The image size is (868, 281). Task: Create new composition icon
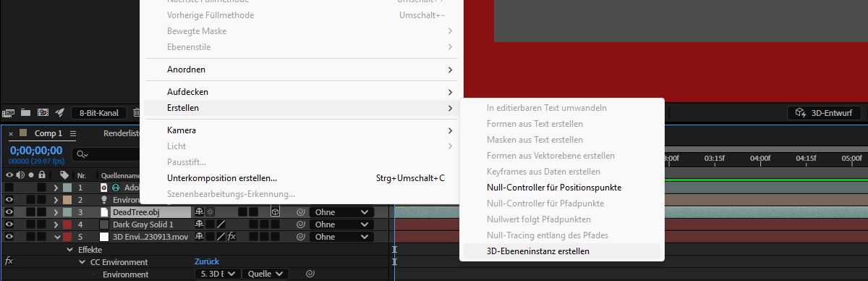pos(43,113)
